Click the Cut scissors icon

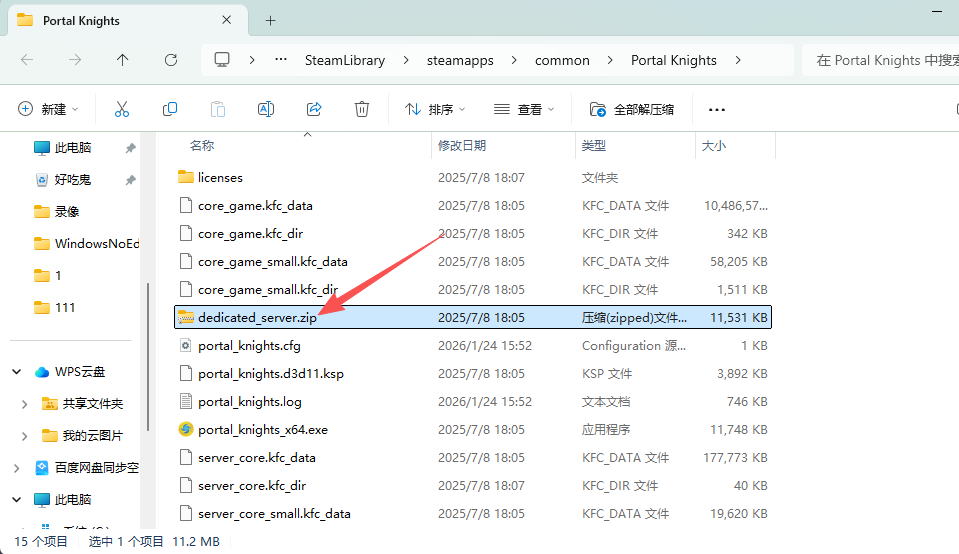click(x=122, y=109)
